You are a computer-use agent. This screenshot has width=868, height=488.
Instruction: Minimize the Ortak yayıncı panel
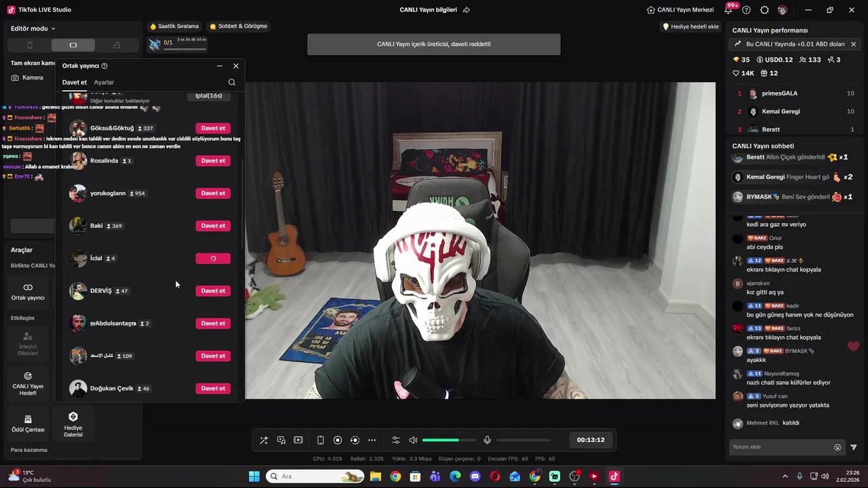pos(220,66)
